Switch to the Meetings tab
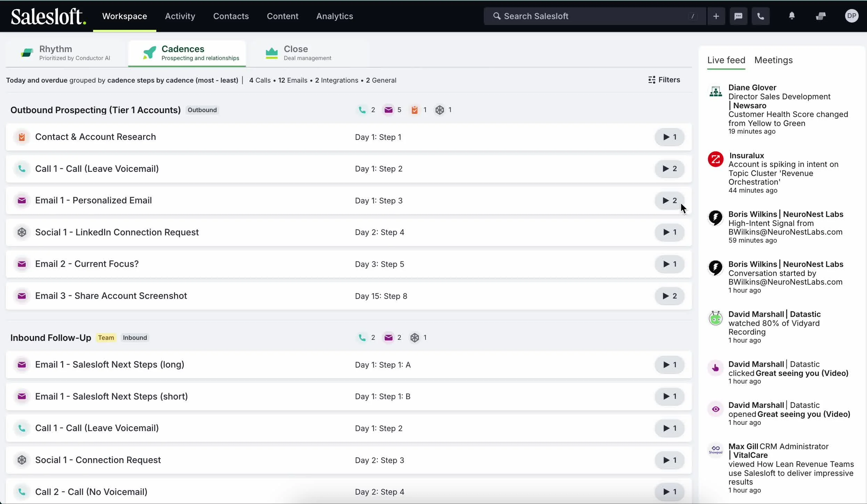867x504 pixels. point(774,60)
